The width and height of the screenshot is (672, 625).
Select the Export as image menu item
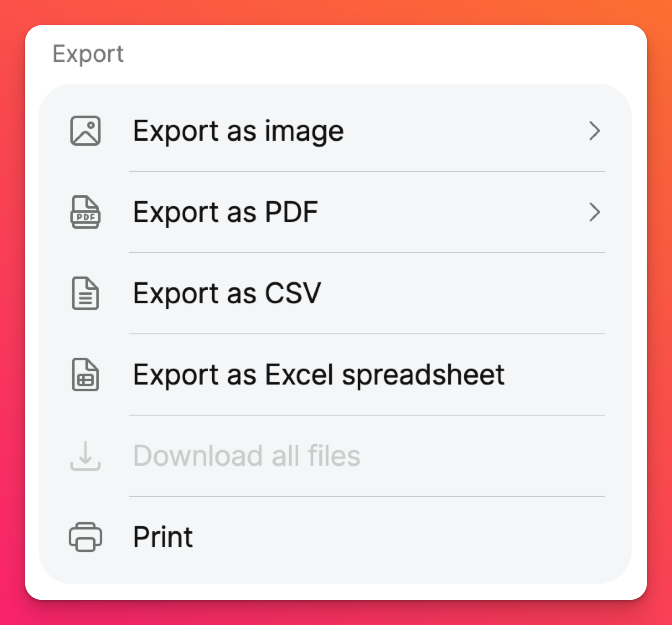tap(238, 131)
